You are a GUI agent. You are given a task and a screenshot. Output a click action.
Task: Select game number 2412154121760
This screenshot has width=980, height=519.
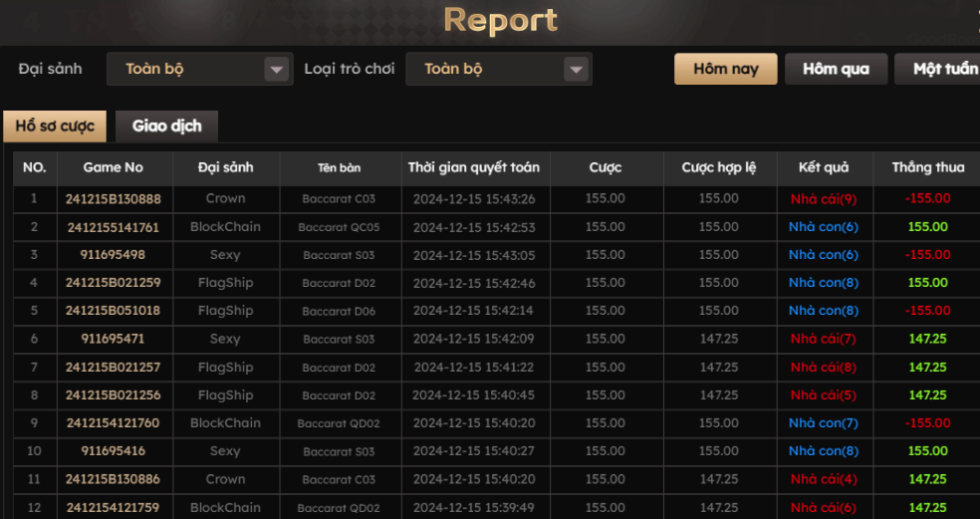point(114,423)
